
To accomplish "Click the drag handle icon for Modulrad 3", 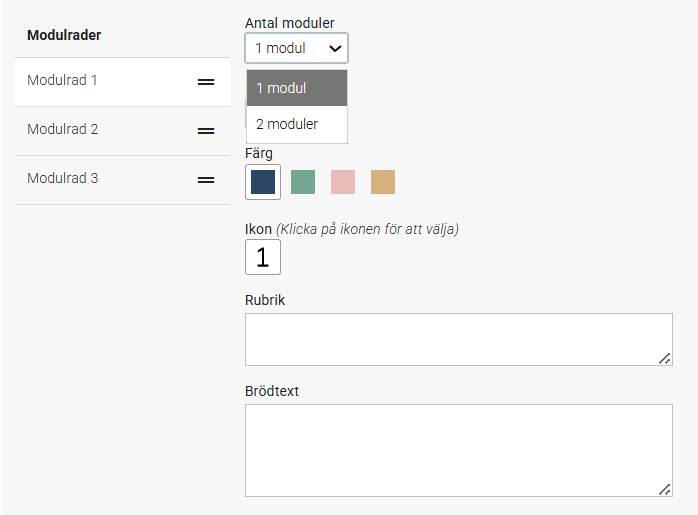I will (206, 180).
